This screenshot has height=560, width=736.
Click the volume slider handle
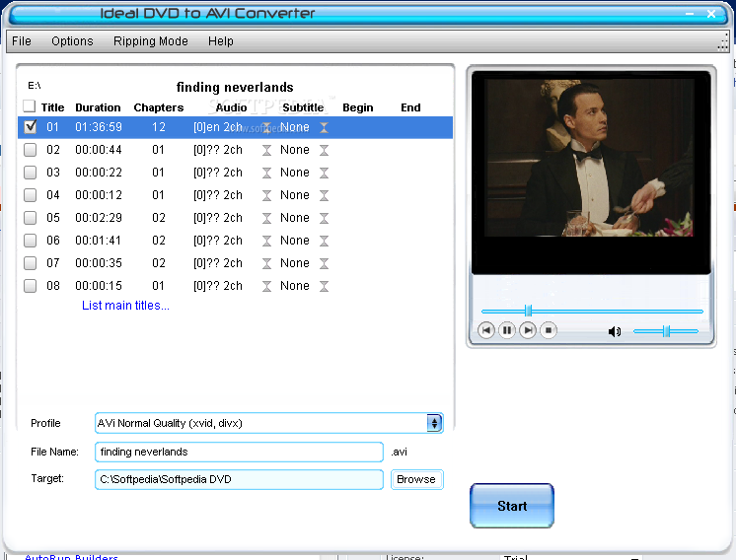pos(666,331)
